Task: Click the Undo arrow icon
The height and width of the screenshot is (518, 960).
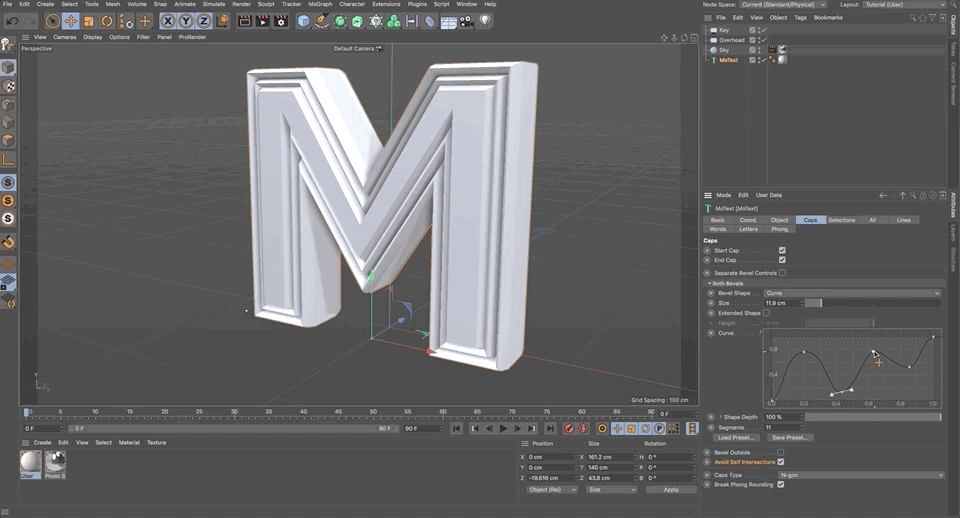Action: tap(12, 21)
